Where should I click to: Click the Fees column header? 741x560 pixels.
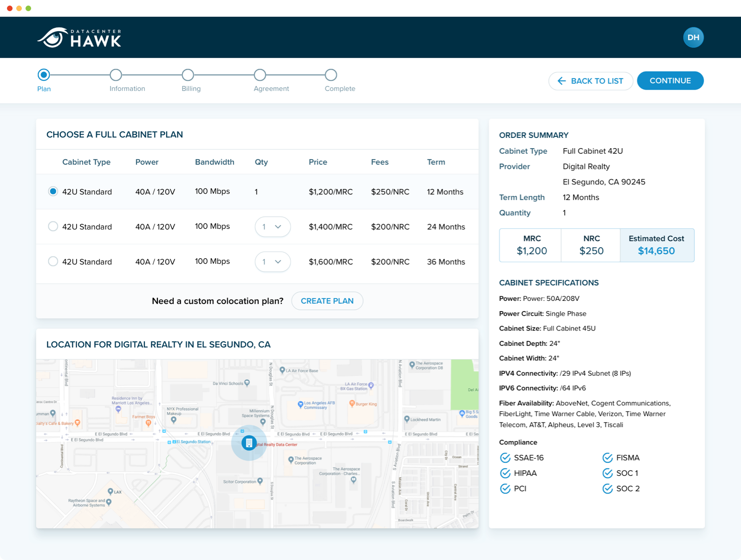tap(380, 162)
